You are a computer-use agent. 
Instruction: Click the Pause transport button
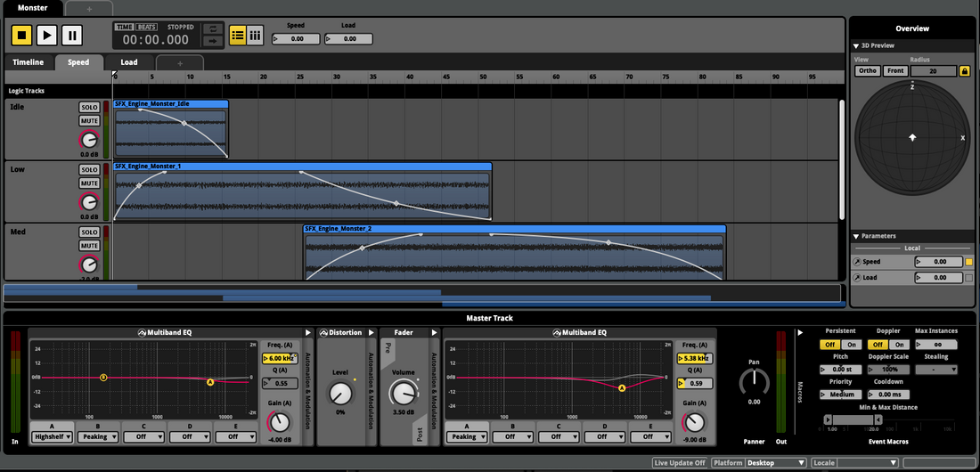click(x=72, y=36)
